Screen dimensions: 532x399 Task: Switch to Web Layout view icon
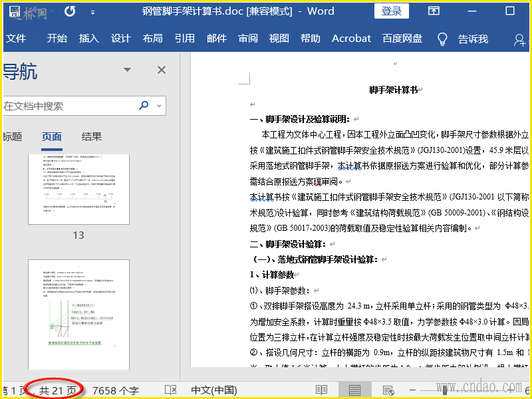point(388,390)
